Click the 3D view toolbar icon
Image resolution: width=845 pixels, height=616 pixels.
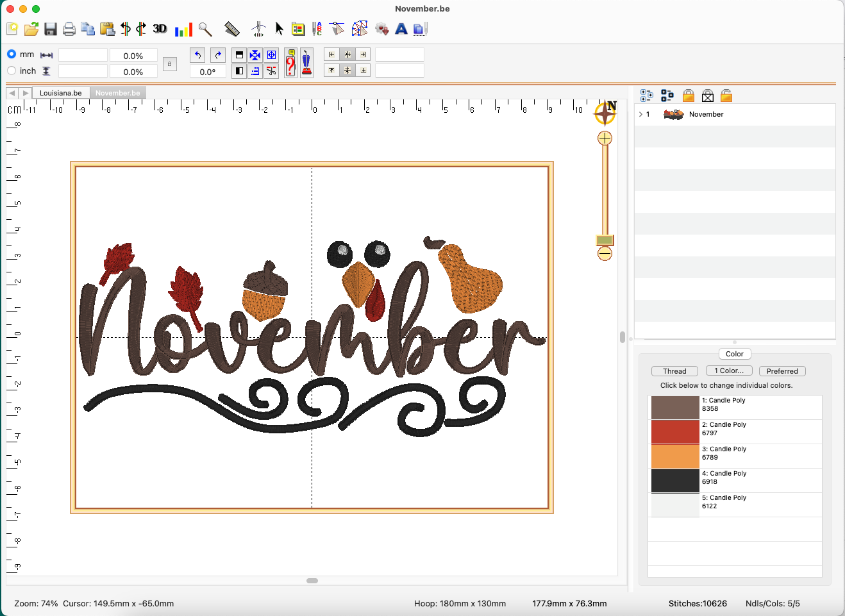click(160, 29)
